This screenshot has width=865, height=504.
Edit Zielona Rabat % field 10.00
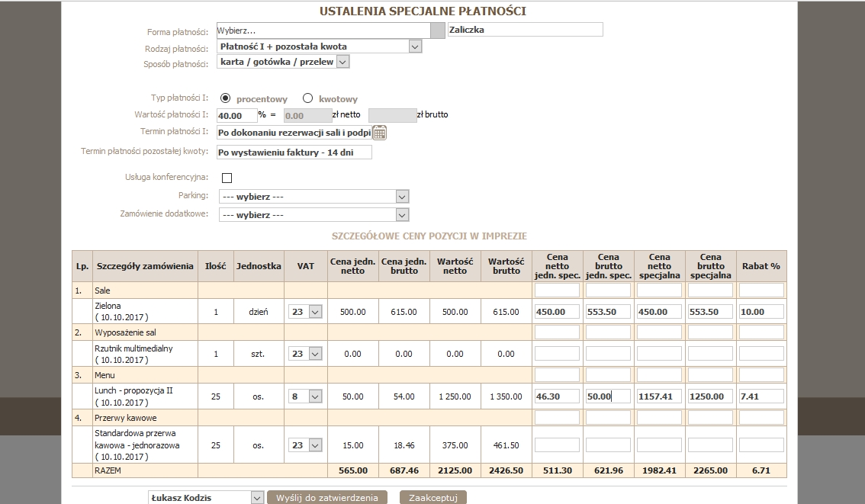tap(761, 312)
